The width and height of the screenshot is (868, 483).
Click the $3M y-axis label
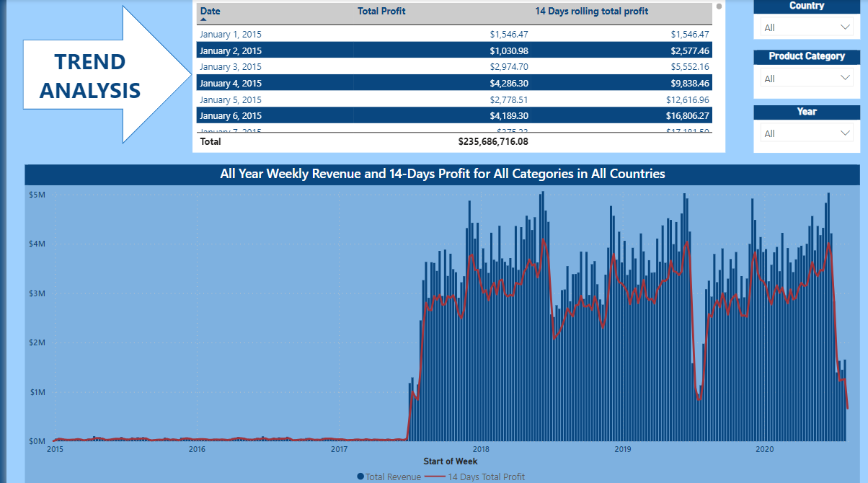37,293
